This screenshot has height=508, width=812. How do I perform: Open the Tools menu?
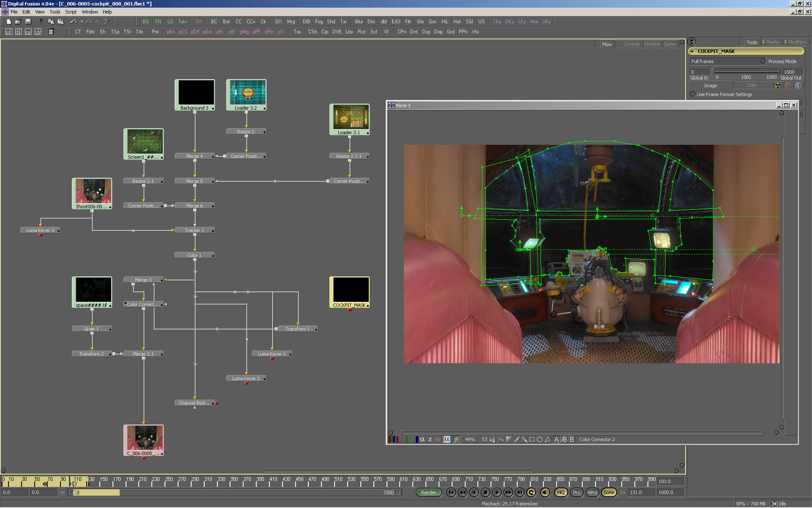(x=55, y=12)
